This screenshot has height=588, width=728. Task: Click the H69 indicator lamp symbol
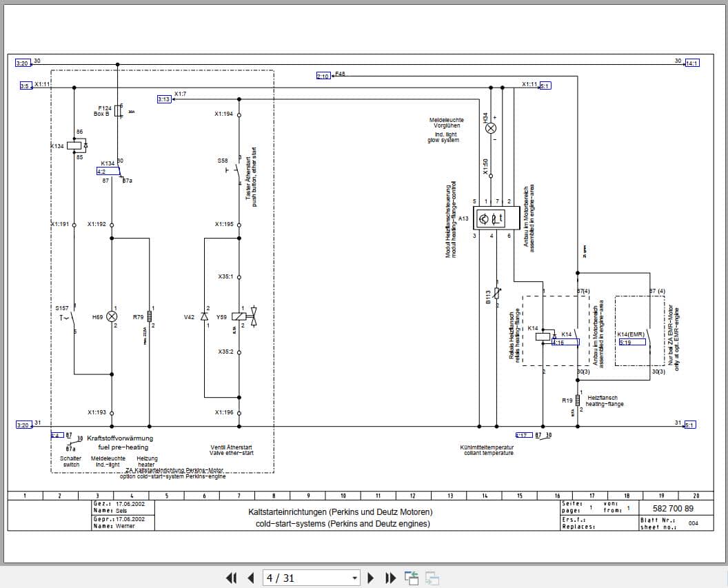pos(112,316)
